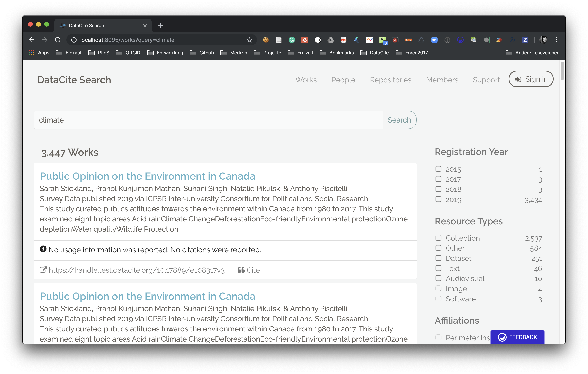Screen dimensions: 588x374
Task: Bookmark this page with star icon
Action: [249, 40]
